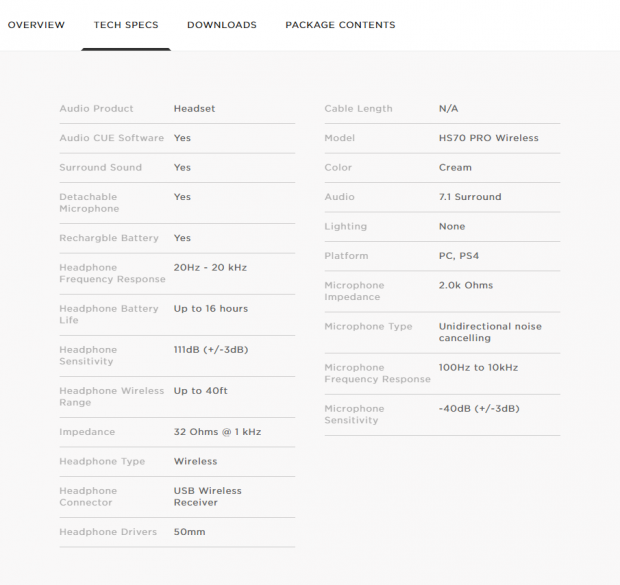Click the '7.1 Surround' value
This screenshot has width=620, height=585.
(x=470, y=197)
